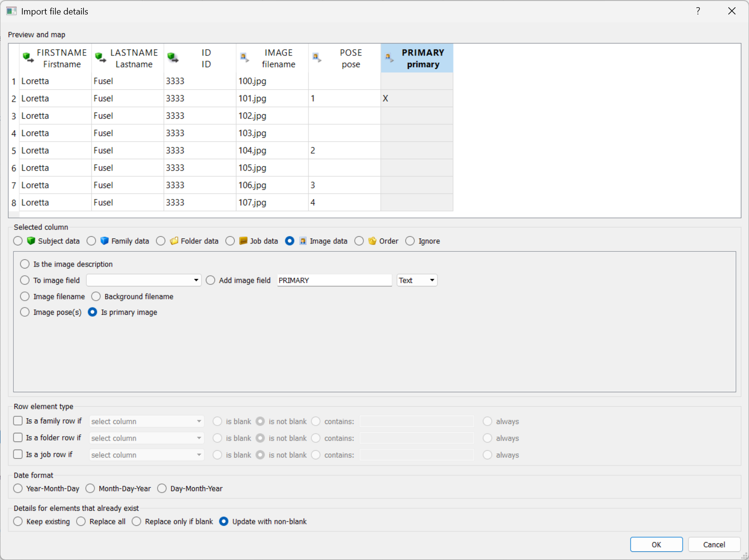Click the Job data box icon
This screenshot has height=560, width=749.
[243, 240]
